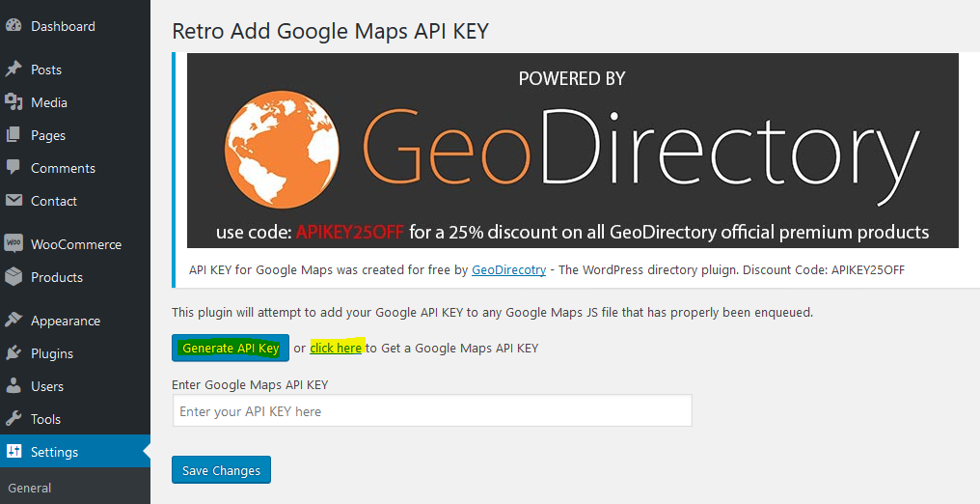Click the Media icon in sidebar
The height and width of the screenshot is (504, 980).
coord(14,102)
